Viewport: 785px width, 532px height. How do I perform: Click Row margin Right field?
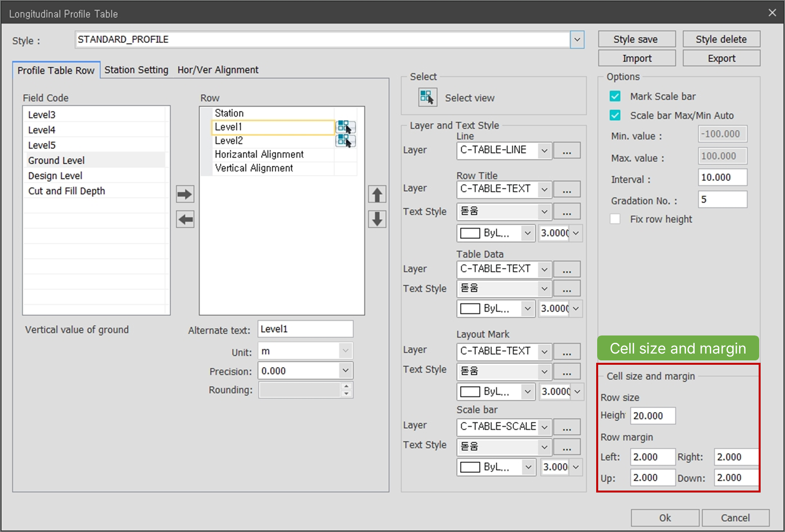(x=736, y=457)
